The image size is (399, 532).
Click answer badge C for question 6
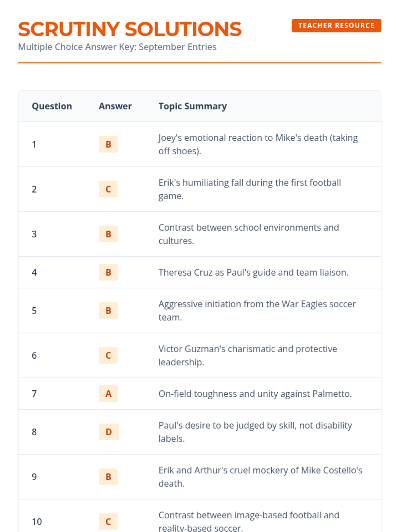tap(108, 355)
